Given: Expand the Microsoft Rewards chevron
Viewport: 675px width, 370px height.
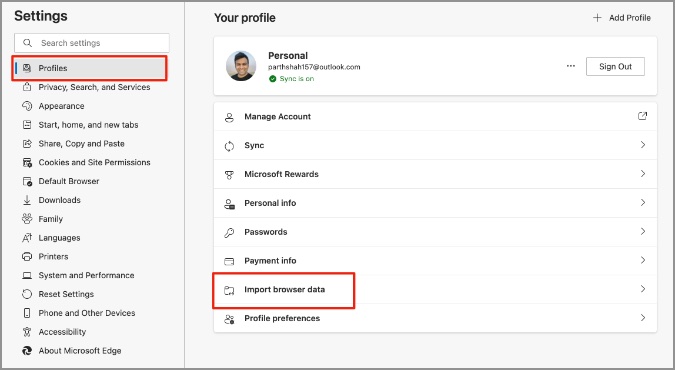Looking at the screenshot, I should click(x=643, y=174).
